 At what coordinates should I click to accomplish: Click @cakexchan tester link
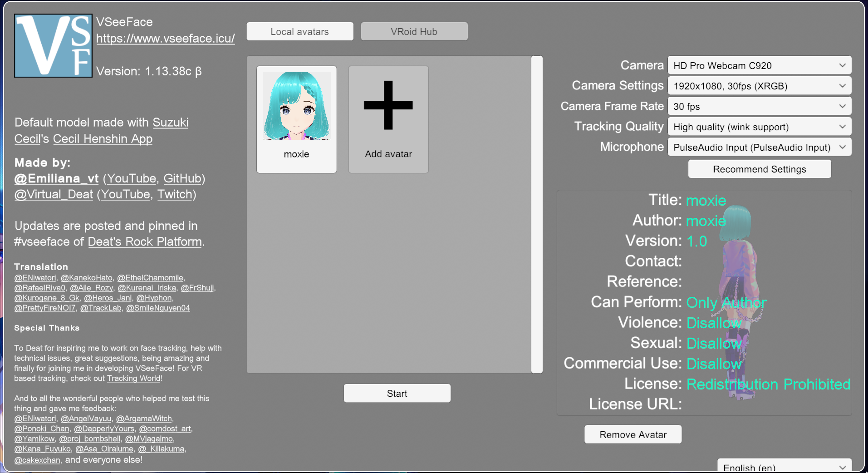[x=37, y=460]
